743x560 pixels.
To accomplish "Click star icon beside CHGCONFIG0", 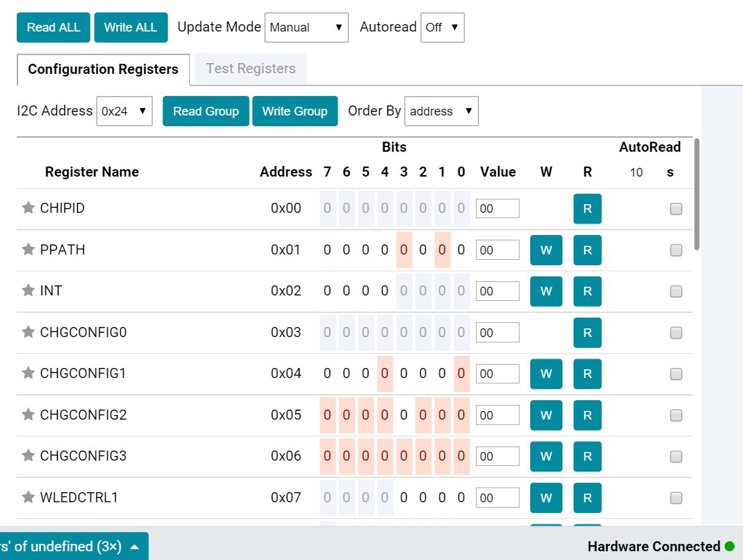I will pos(28,332).
